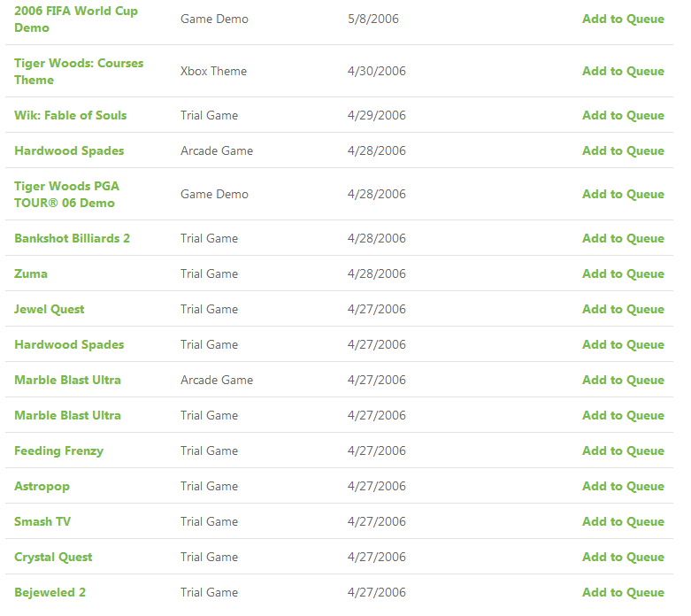Open the Jewel Quest title link
Screen dimensions: 691x616
click(x=49, y=310)
